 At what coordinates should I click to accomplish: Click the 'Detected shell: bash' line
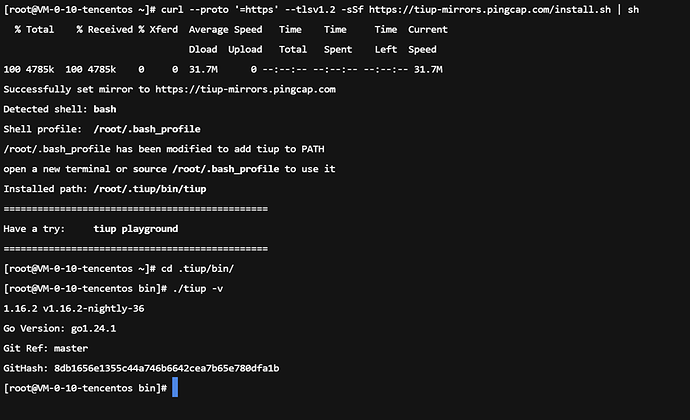pyautogui.click(x=60, y=109)
